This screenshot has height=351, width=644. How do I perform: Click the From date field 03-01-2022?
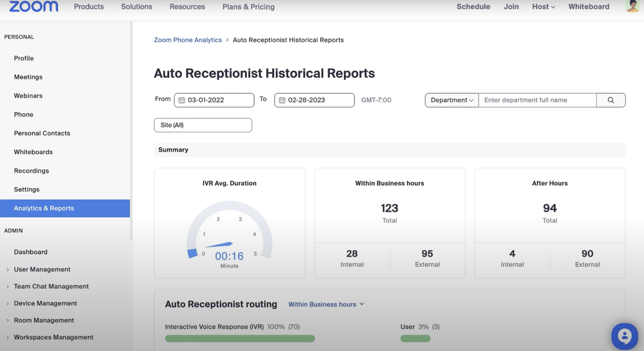pos(214,100)
